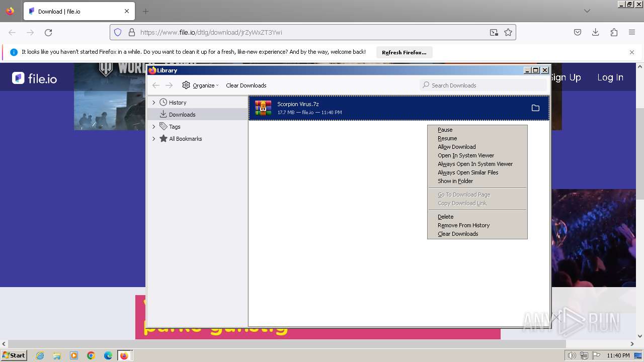Open the Firefox hamburger application menu
The width and height of the screenshot is (644, 362).
coord(632,32)
